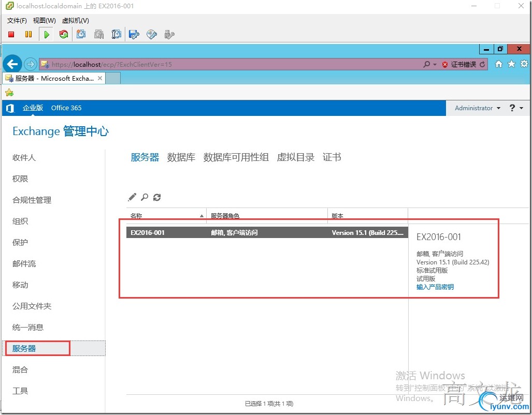Viewport: 532px width, 415px height.
Task: Power on the VM with the green play icon
Action: [47, 34]
